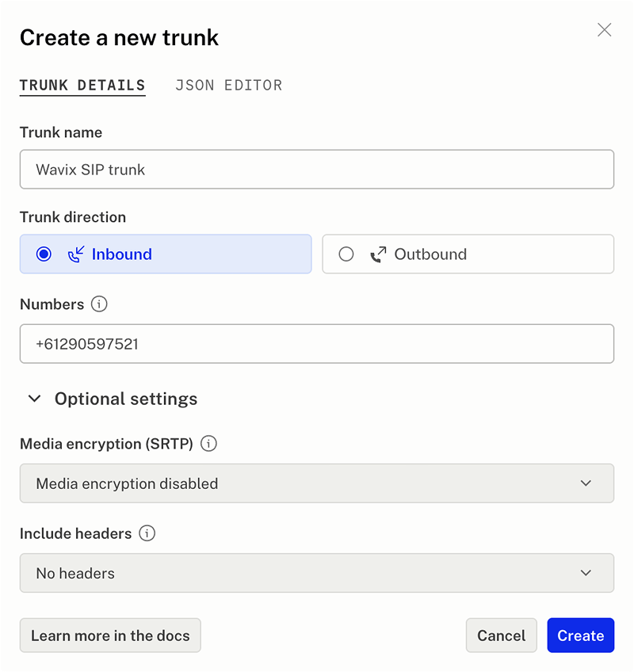Click the Numbers info icon

pyautogui.click(x=99, y=304)
